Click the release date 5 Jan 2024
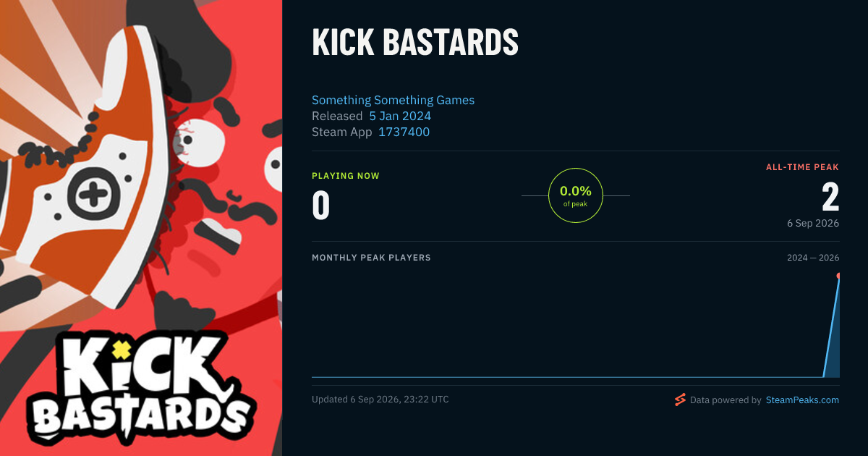The image size is (868, 456). click(x=400, y=116)
